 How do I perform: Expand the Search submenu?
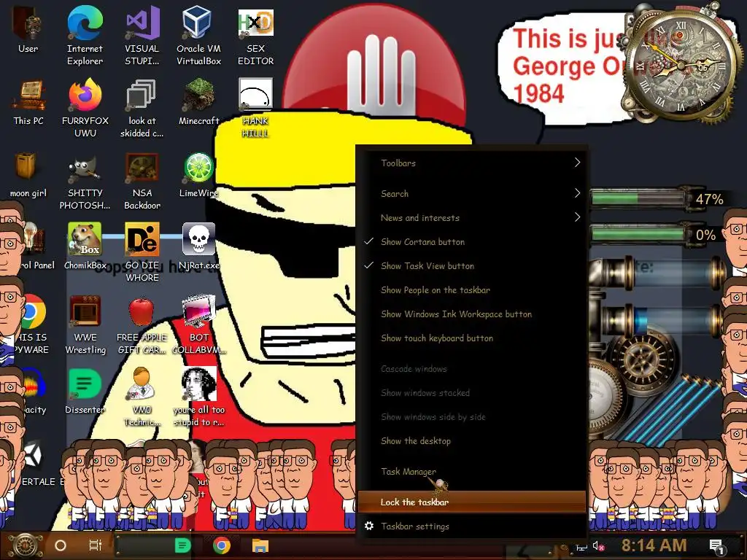(472, 193)
